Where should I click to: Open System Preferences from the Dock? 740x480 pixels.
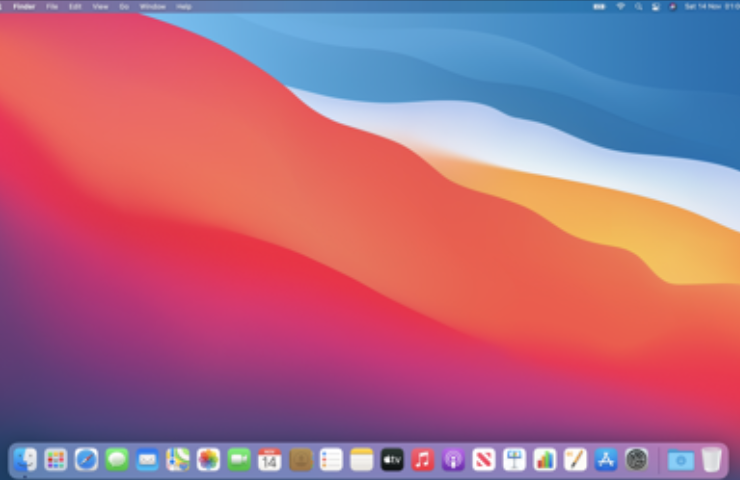tap(636, 459)
